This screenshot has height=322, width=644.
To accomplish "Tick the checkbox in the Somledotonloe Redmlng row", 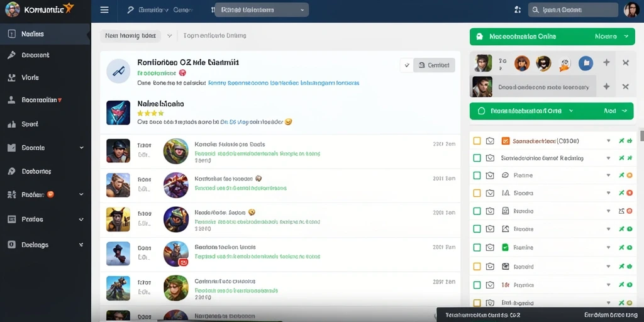I will tap(477, 158).
